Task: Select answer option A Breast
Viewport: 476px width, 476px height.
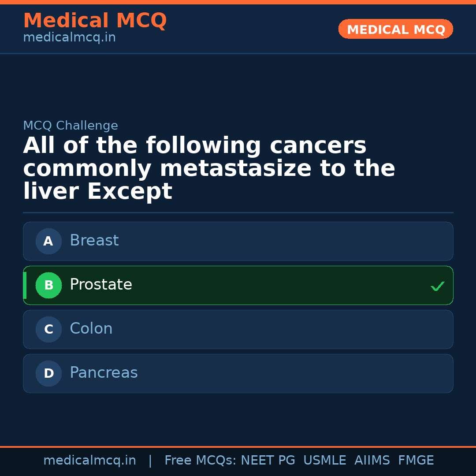Action: tap(238, 241)
